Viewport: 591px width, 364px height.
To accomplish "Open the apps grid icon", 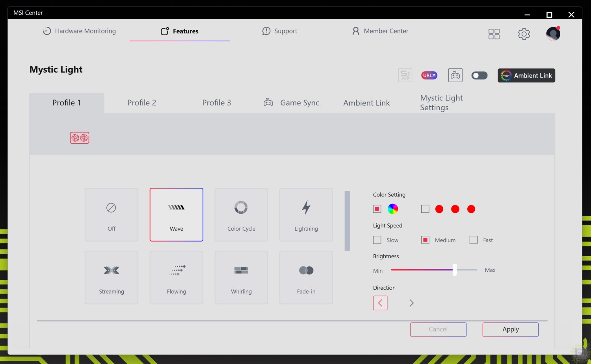I will tap(494, 34).
